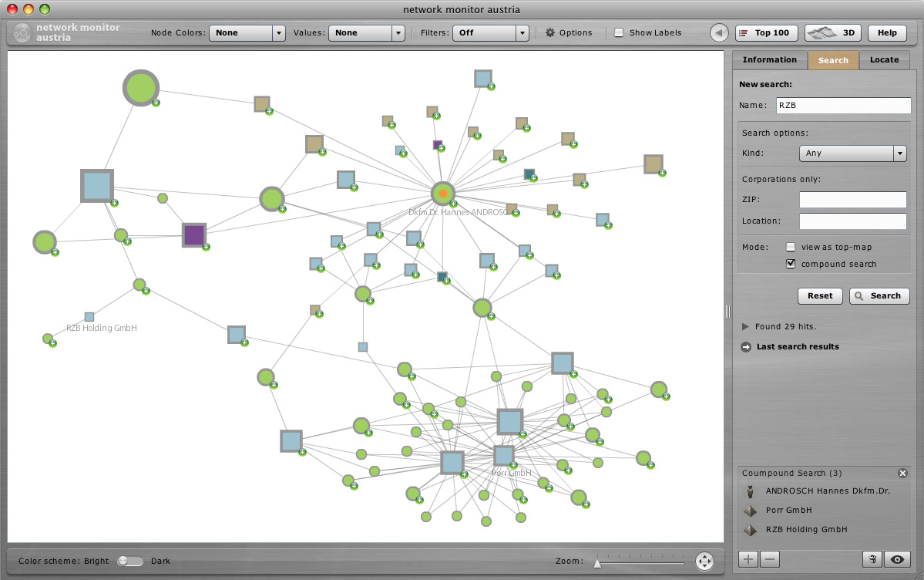Viewport: 924px width, 580px height.
Task: Select the large purple square node
Action: click(x=194, y=234)
